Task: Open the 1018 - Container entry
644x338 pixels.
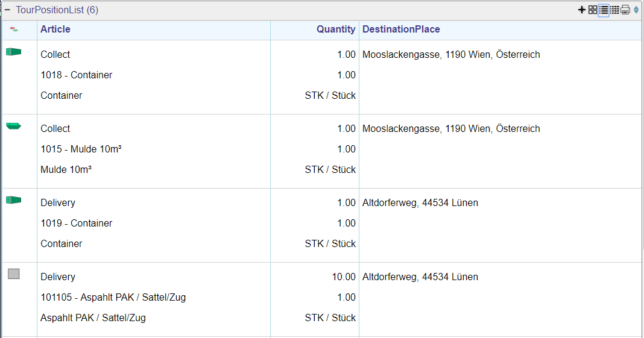Action: point(77,75)
